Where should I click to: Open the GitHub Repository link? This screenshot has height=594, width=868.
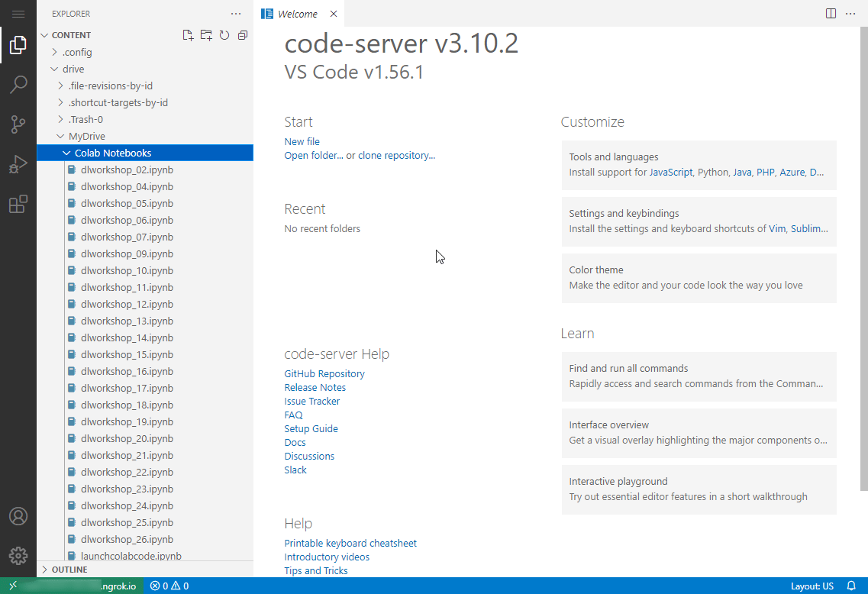pyautogui.click(x=324, y=373)
